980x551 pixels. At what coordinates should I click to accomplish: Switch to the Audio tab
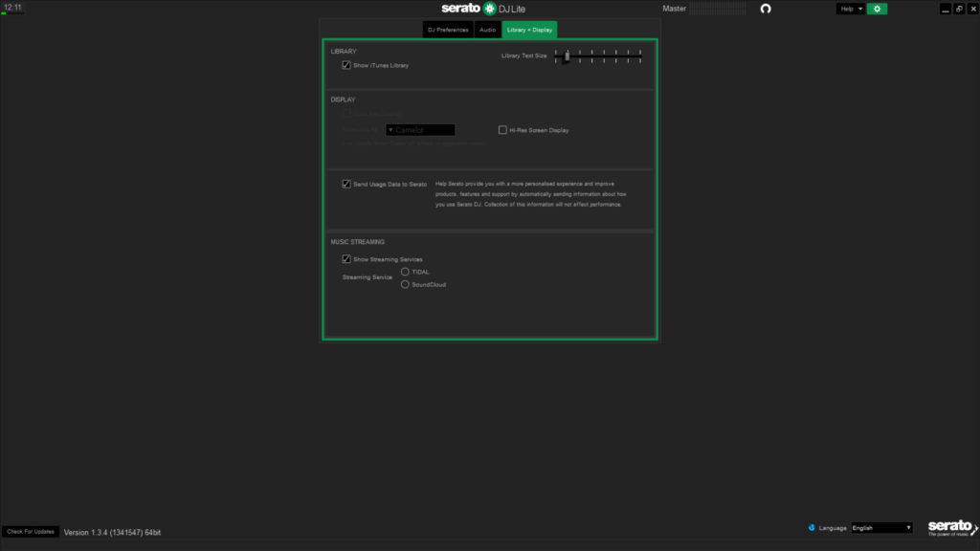pyautogui.click(x=487, y=30)
